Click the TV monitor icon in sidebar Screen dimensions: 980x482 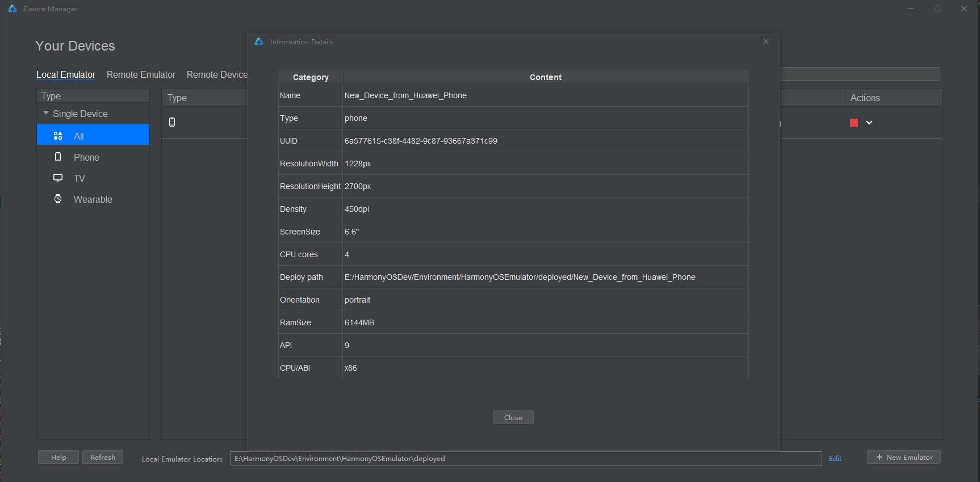pyautogui.click(x=58, y=178)
